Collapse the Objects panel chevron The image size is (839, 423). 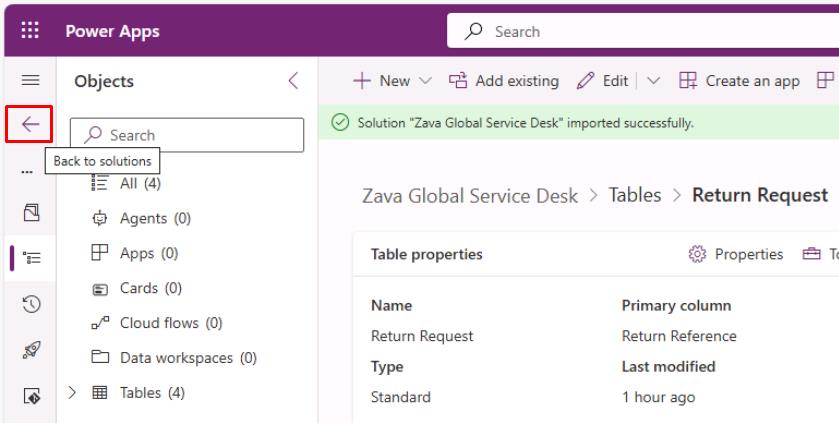pyautogui.click(x=293, y=81)
